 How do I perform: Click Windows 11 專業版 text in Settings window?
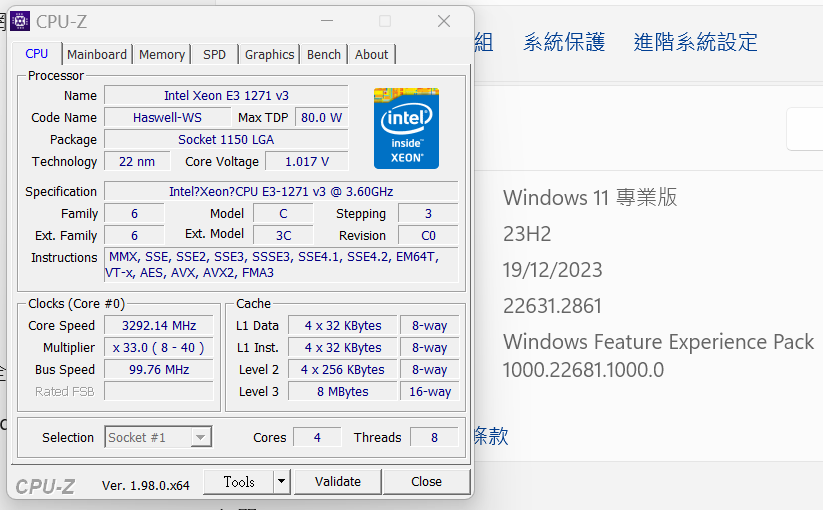point(590,198)
